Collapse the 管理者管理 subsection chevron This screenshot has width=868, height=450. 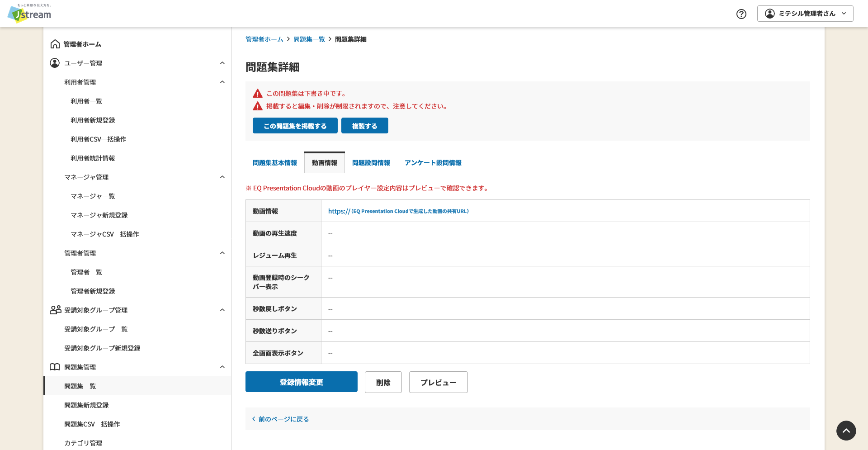(222, 253)
